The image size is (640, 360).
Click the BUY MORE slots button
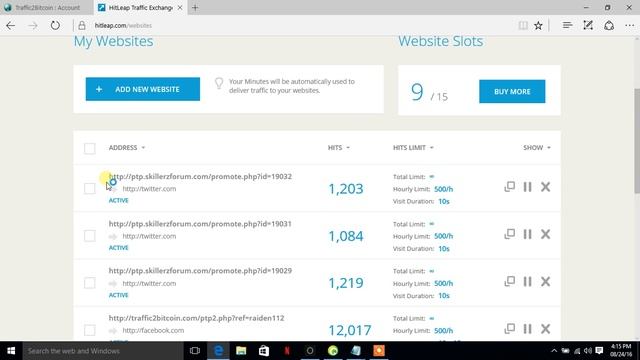click(x=512, y=91)
